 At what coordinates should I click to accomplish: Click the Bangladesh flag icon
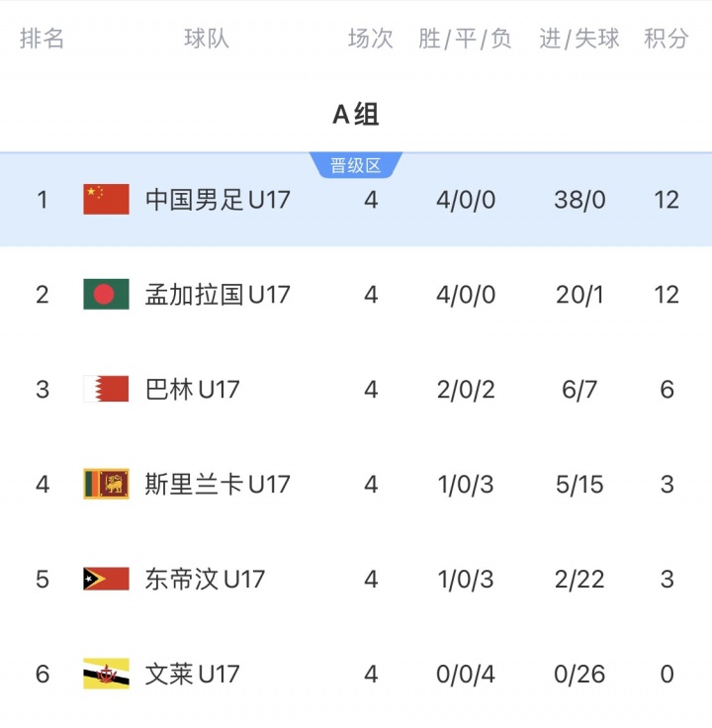tap(106, 295)
